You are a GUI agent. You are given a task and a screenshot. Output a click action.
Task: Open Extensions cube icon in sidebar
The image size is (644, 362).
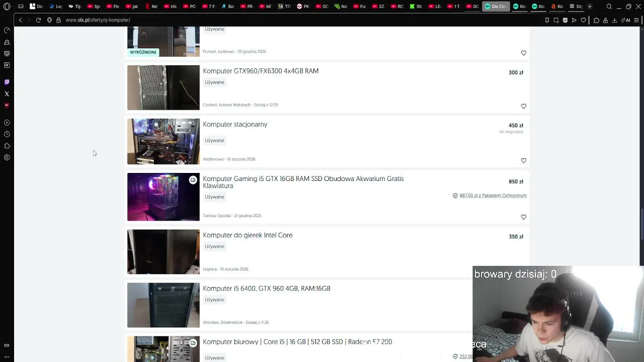(7, 146)
